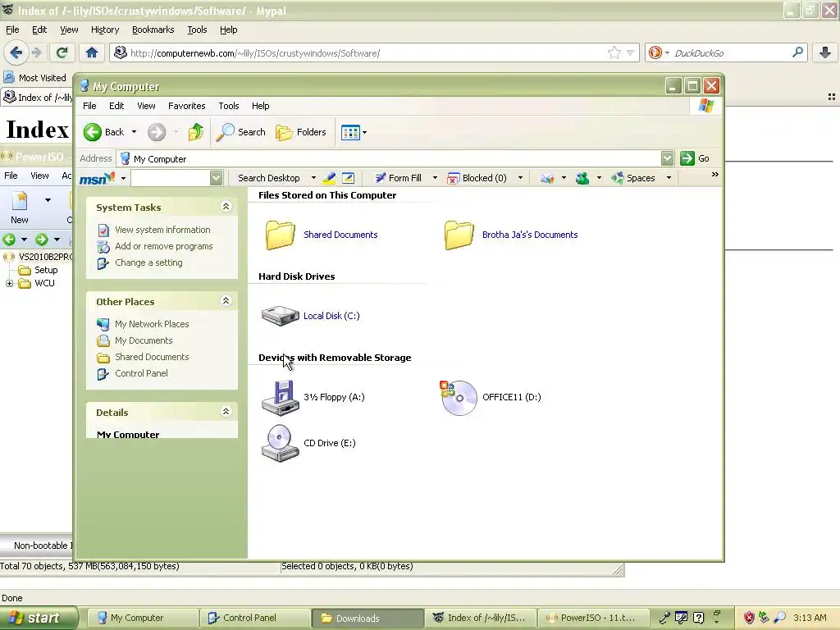Click the red security shield tray icon

click(x=749, y=618)
